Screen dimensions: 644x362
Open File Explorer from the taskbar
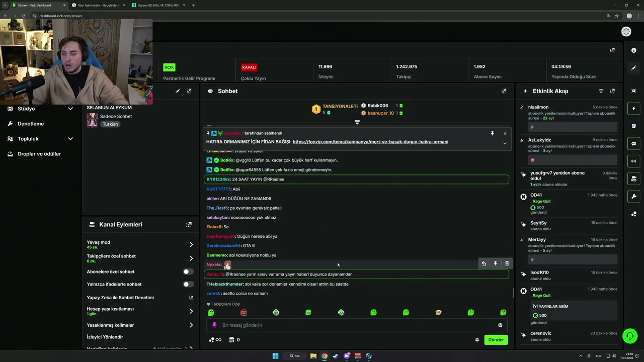(x=313, y=356)
